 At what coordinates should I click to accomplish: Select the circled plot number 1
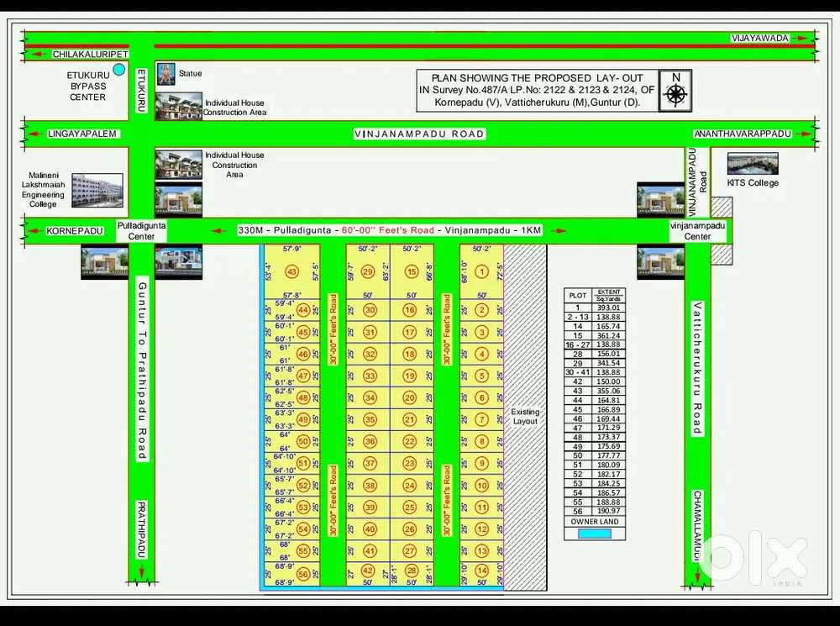coord(481,271)
